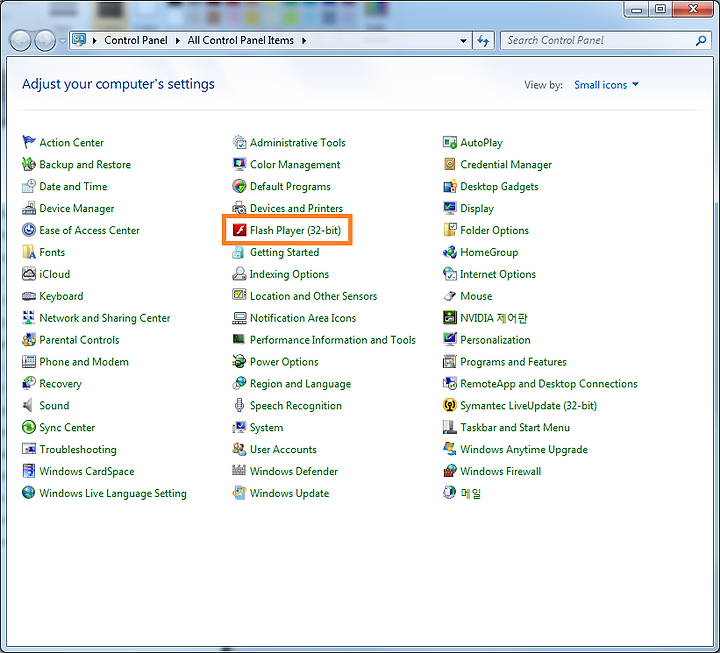Open the Ease of Access Center icon

coord(28,230)
